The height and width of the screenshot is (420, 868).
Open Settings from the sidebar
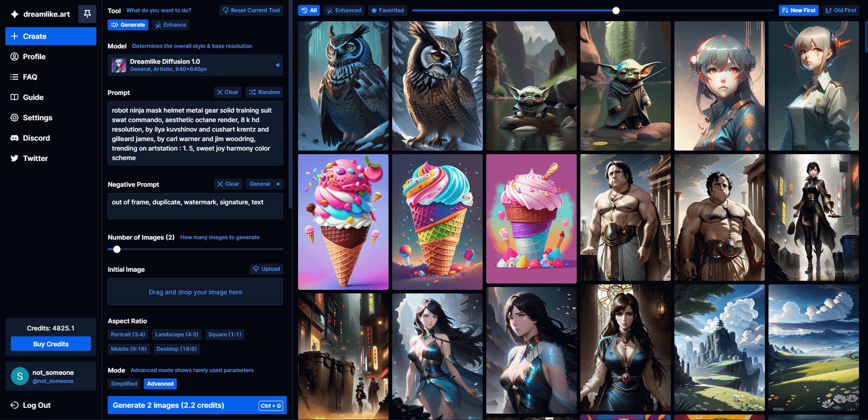38,118
